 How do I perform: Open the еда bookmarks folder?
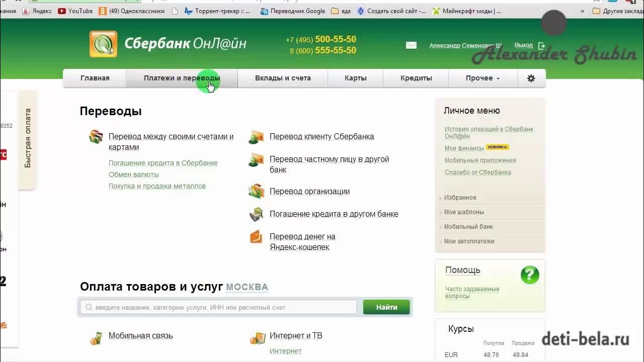pos(341,11)
